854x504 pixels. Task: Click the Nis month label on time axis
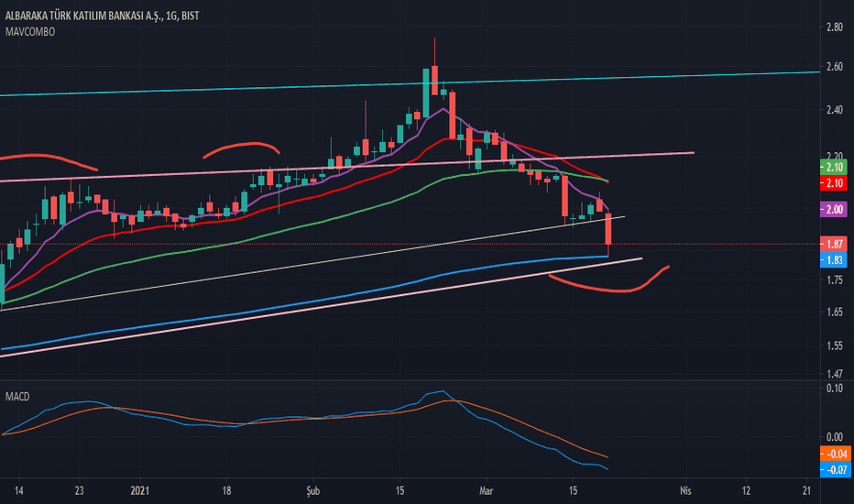click(685, 491)
